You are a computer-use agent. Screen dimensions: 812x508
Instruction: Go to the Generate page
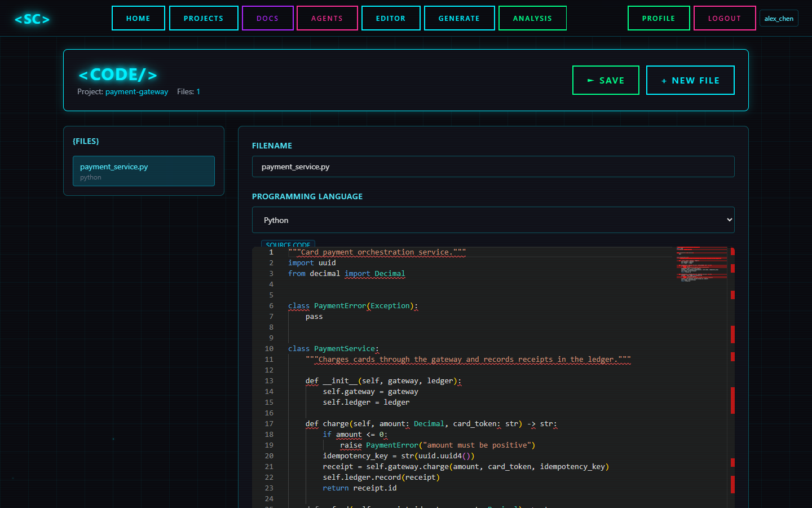click(459, 18)
